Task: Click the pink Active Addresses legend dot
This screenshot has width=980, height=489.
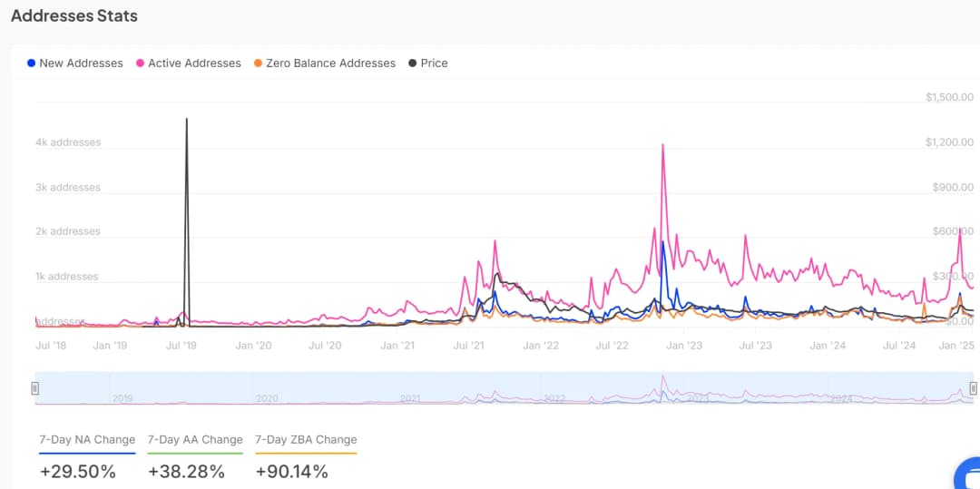Action: point(141,64)
